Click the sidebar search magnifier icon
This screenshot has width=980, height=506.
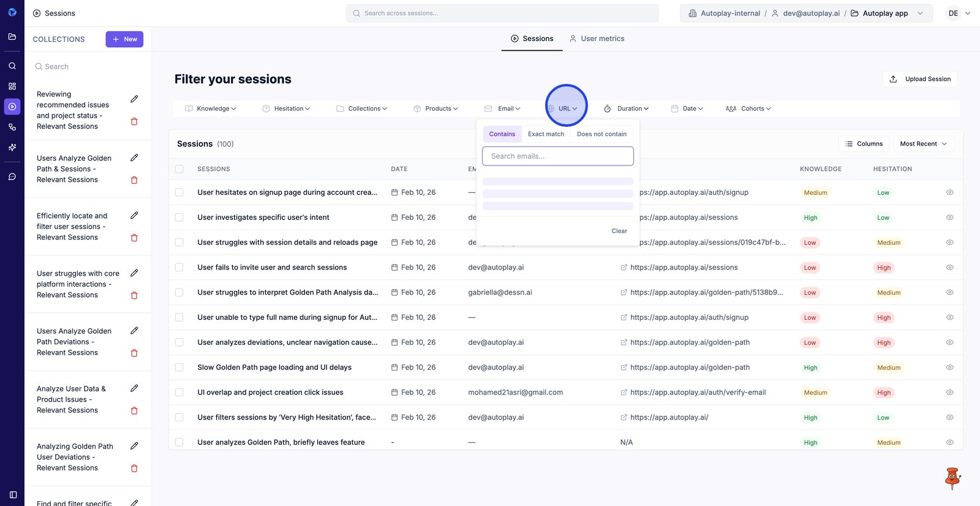12,66
